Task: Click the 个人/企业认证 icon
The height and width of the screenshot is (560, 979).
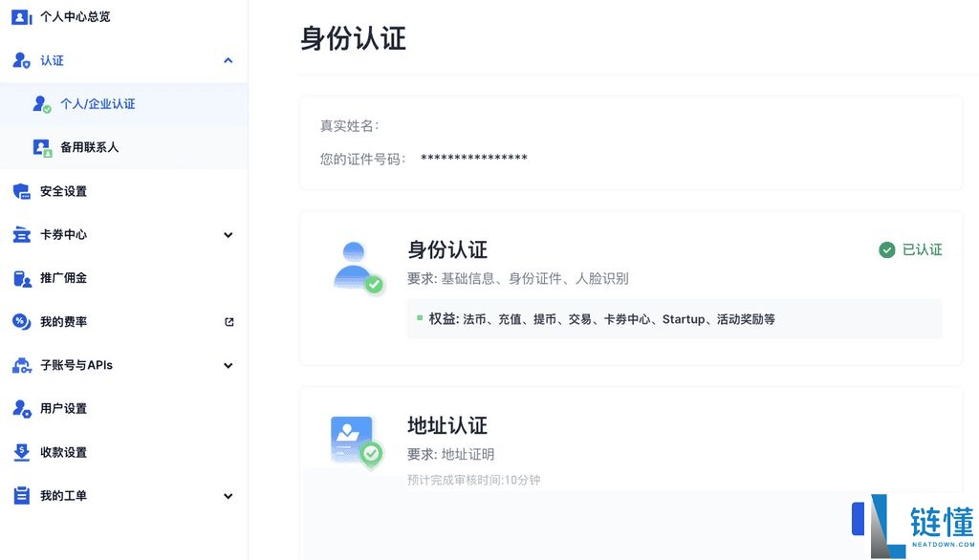Action: pyautogui.click(x=42, y=104)
